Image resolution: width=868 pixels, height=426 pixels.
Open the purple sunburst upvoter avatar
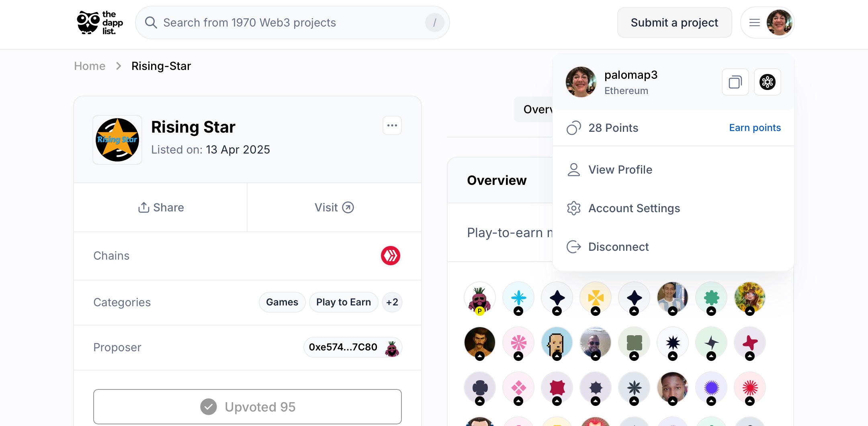point(711,388)
